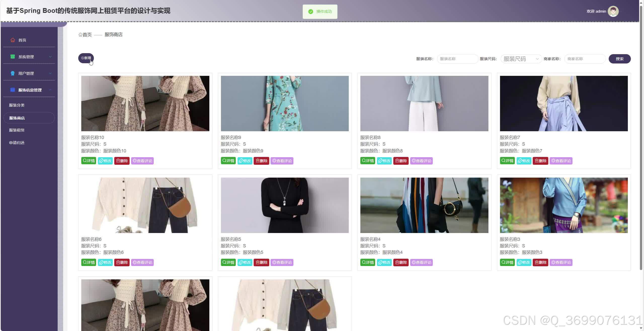
Task: Click 删除 on 服装名称4
Action: tap(401, 262)
